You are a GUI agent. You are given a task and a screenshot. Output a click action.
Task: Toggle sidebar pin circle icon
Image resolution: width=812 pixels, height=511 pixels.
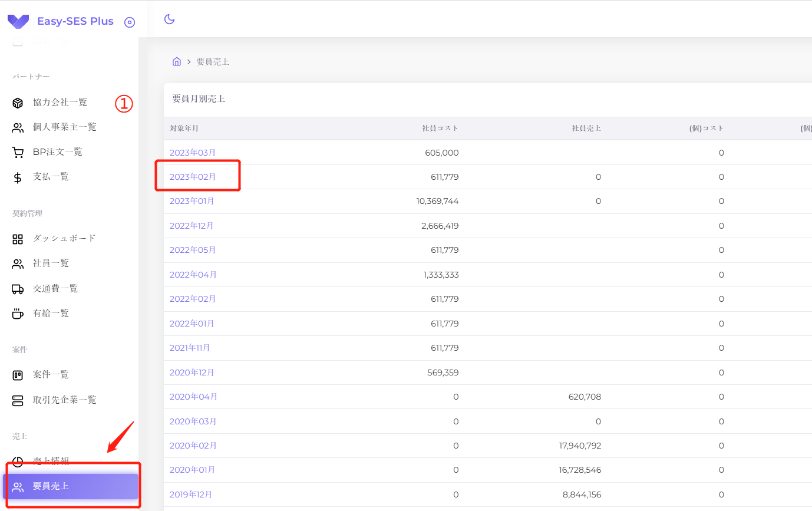[x=130, y=22]
